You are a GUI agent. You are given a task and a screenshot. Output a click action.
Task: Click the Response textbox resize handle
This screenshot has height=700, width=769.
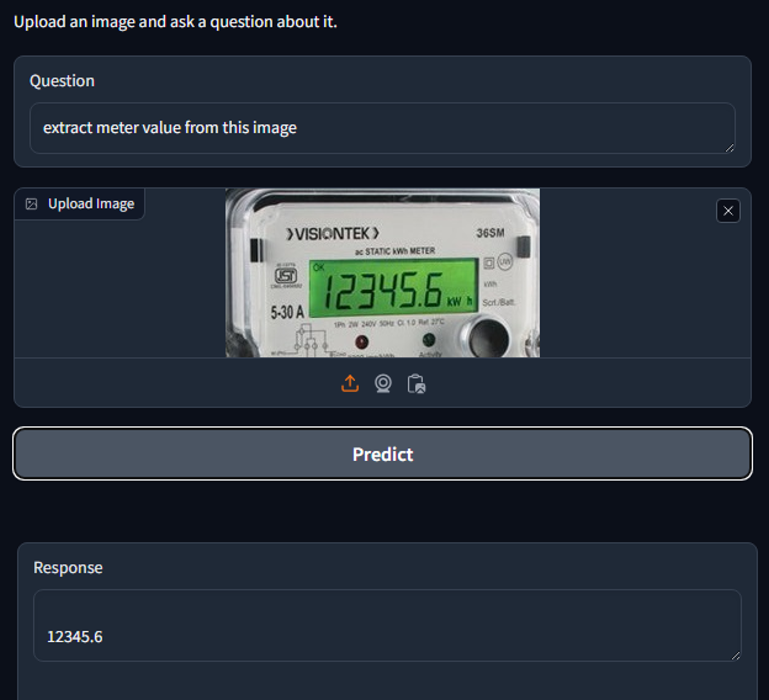coord(735,656)
